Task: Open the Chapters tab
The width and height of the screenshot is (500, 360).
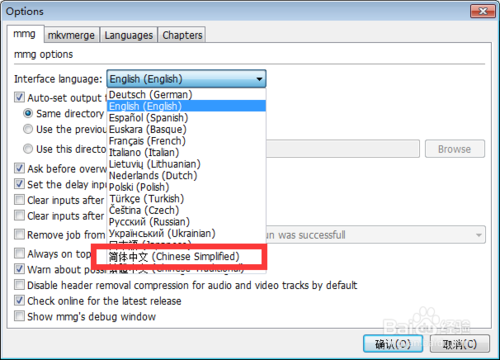Action: pyautogui.click(x=182, y=35)
